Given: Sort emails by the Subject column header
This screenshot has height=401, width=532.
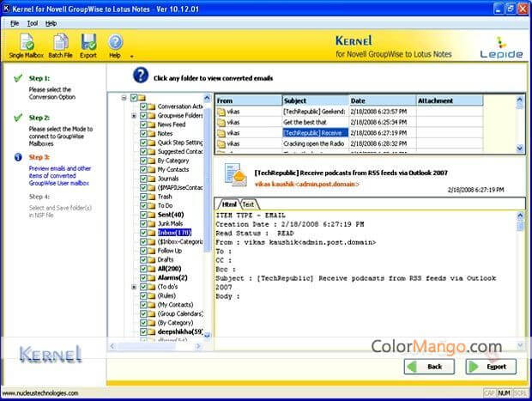Looking at the screenshot, I should coord(316,100).
